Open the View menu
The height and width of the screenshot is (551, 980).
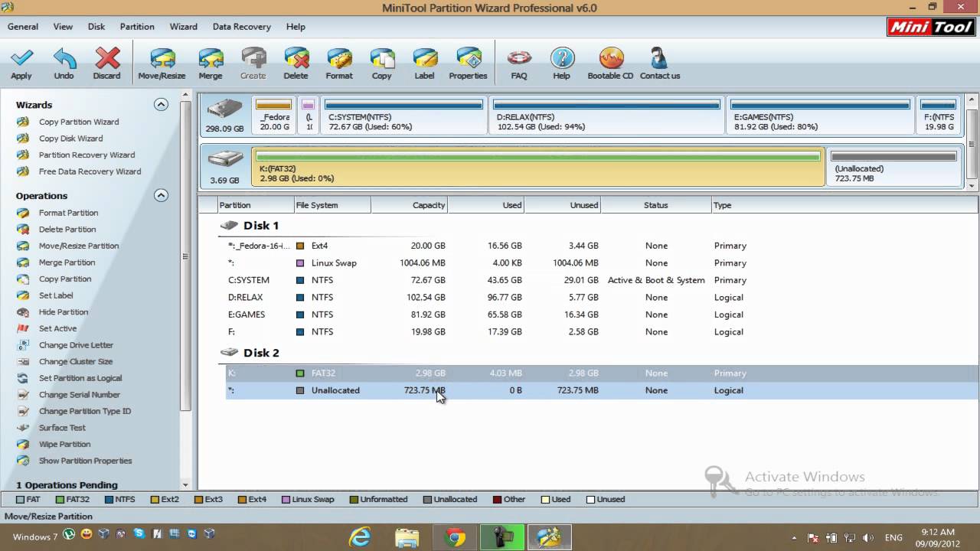click(63, 27)
